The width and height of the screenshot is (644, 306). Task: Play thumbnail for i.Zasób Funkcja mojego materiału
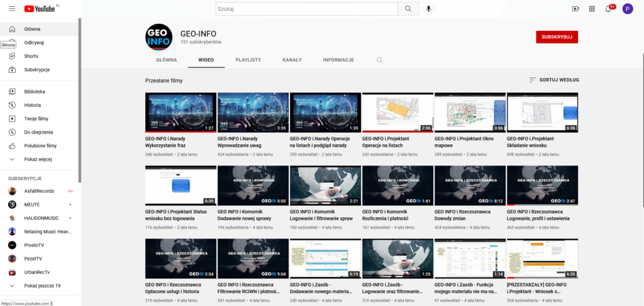coord(470,258)
